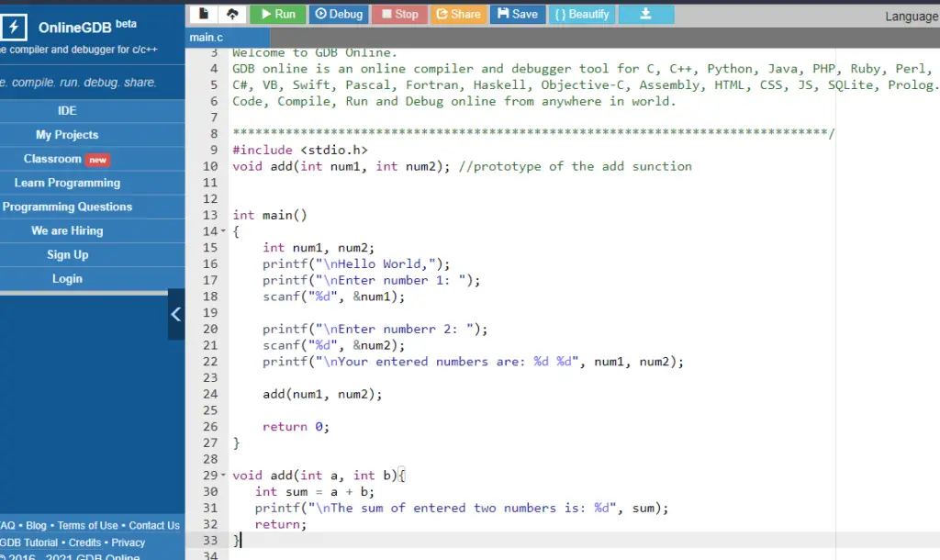Open the Terms of Use link
940x560 pixels.
tap(87, 525)
